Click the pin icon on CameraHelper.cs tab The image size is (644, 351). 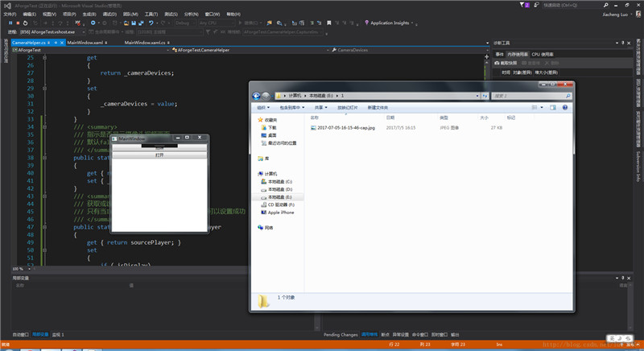56,43
